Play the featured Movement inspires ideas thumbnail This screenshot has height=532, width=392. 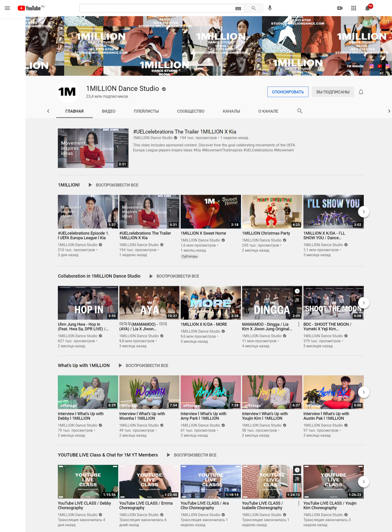click(x=93, y=148)
